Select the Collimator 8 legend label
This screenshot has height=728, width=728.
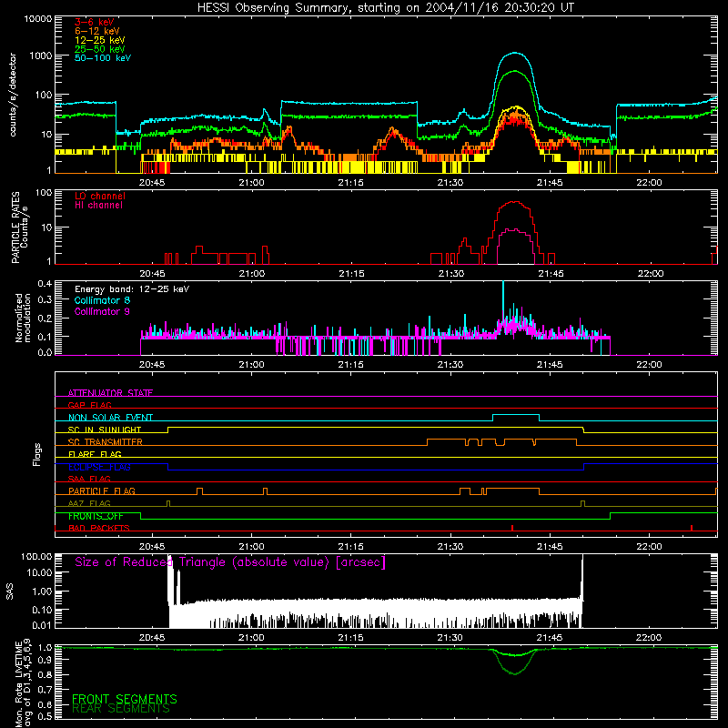tap(102, 300)
